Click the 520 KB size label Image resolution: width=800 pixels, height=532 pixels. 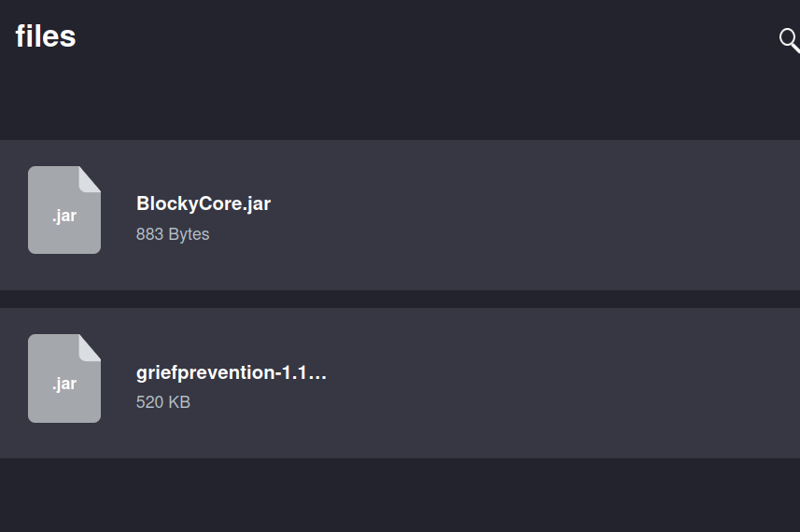(x=163, y=402)
